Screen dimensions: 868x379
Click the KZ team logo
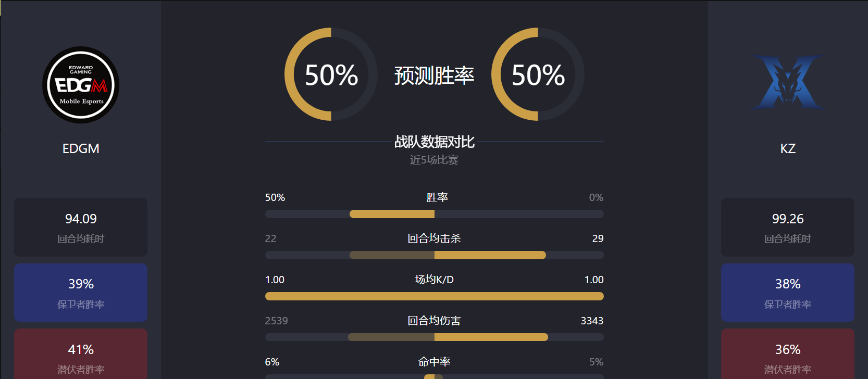point(787,83)
